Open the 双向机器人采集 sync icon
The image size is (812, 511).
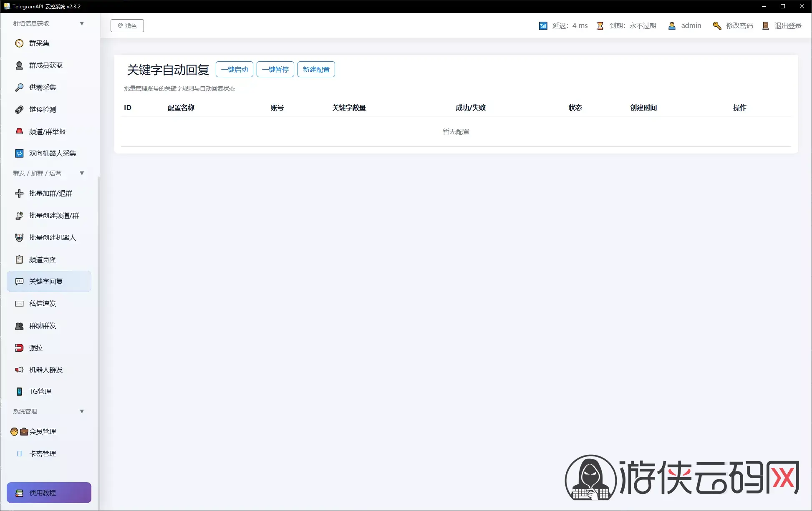click(x=19, y=154)
